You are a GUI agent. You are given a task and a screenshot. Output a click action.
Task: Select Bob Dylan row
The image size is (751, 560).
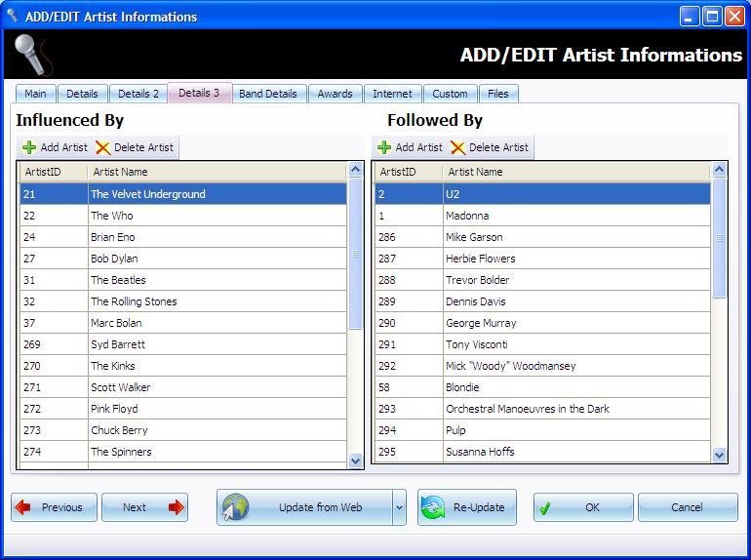(x=183, y=259)
